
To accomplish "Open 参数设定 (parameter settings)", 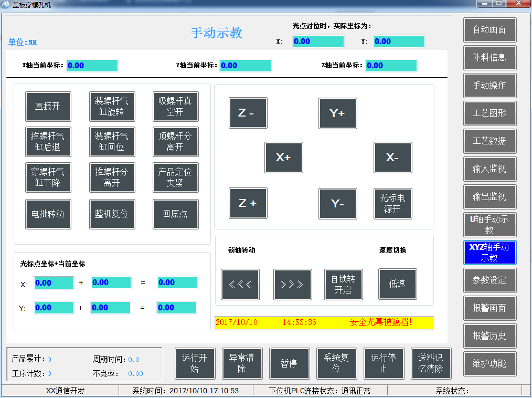I will 490,280.
